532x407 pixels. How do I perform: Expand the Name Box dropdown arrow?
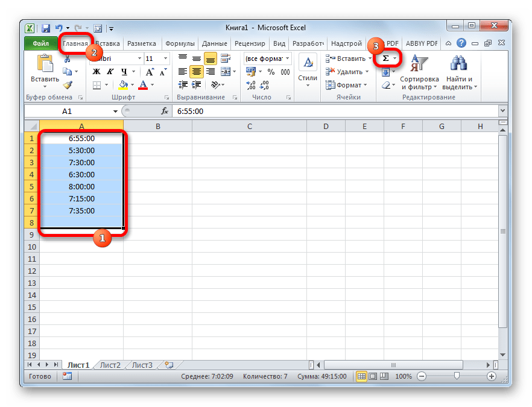(116, 112)
